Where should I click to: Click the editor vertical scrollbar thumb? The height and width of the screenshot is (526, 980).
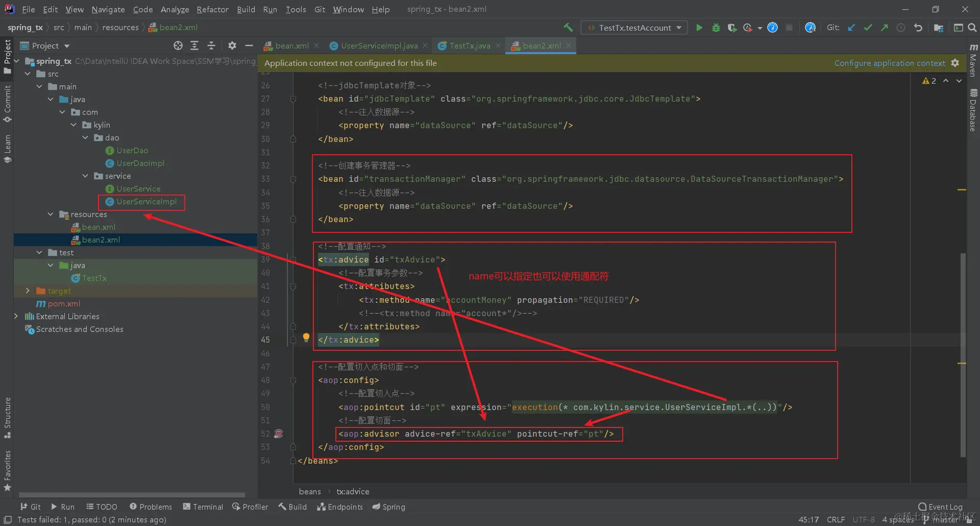(x=963, y=355)
